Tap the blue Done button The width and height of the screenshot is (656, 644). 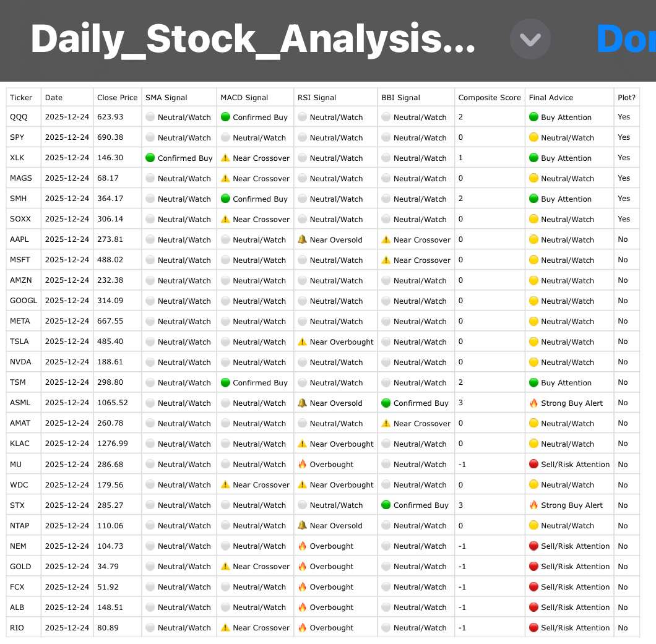click(x=626, y=39)
